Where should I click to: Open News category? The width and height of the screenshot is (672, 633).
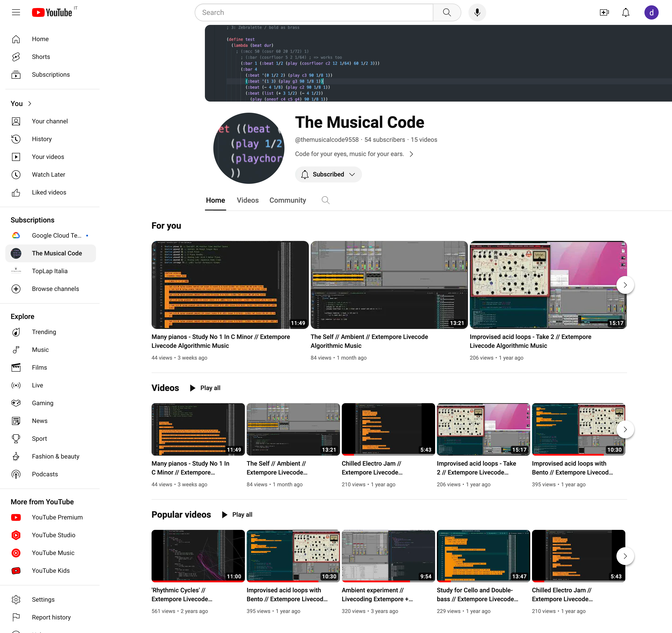pos(51,421)
